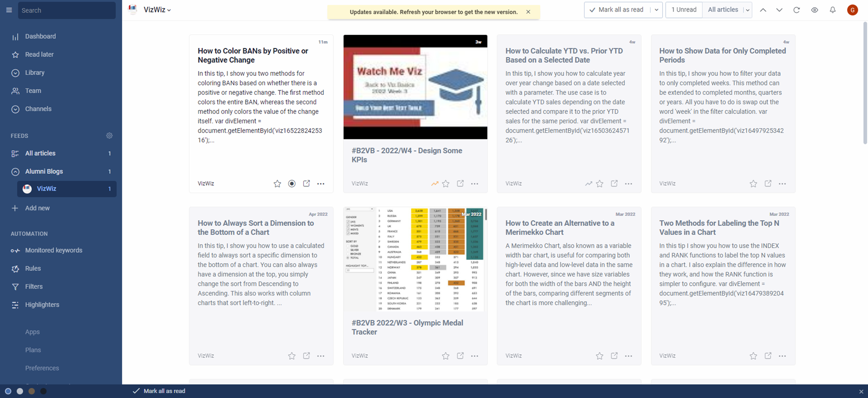Click Mark all as read button in top bar
Image resolution: width=868 pixels, height=398 pixels.
(617, 10)
